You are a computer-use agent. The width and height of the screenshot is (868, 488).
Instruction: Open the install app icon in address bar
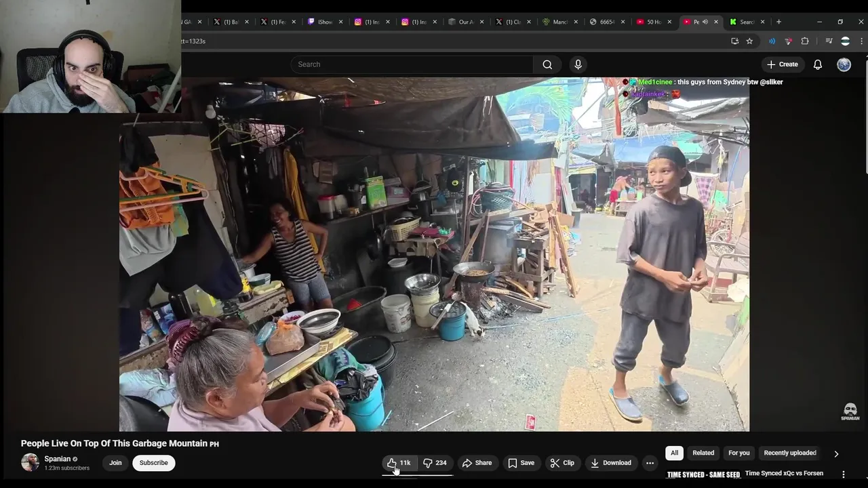coord(734,41)
